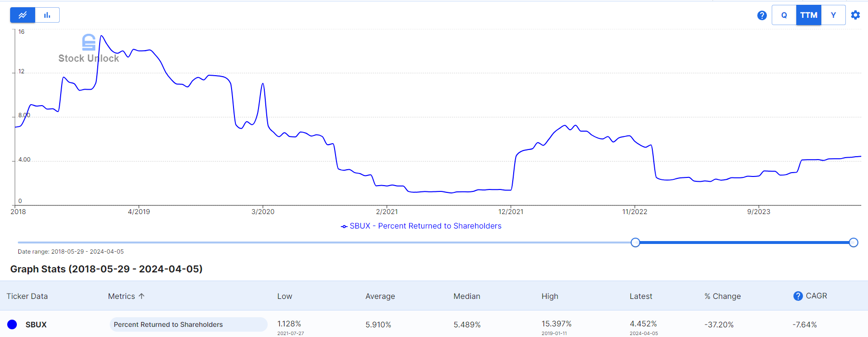Click the CAGR value -7.64%
The image size is (868, 337).
coord(804,324)
